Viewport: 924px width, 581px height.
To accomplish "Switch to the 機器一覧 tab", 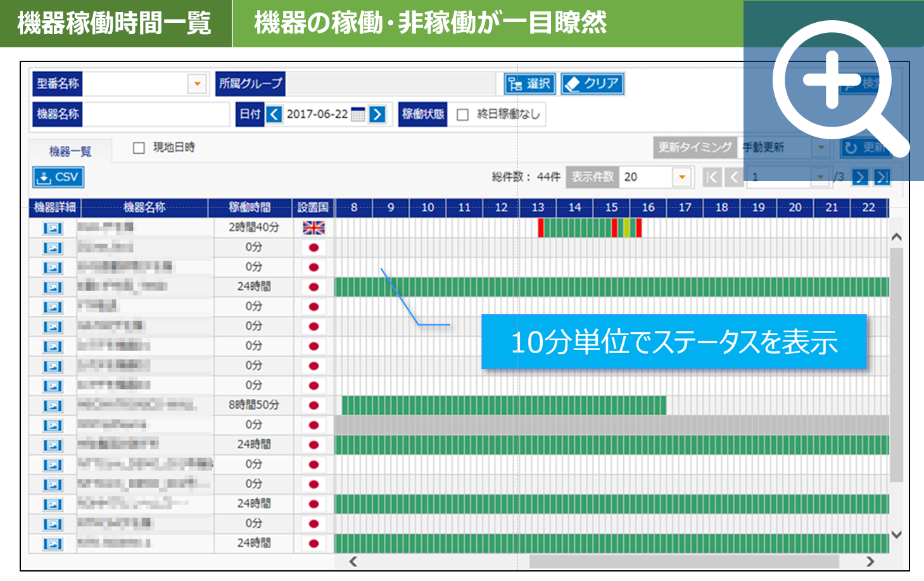I will click(x=70, y=151).
